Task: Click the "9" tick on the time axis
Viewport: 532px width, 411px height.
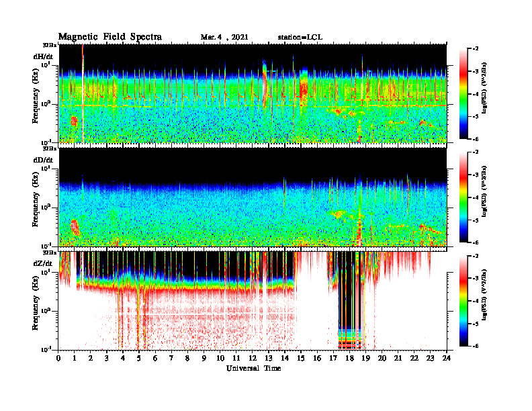Action: [x=204, y=359]
